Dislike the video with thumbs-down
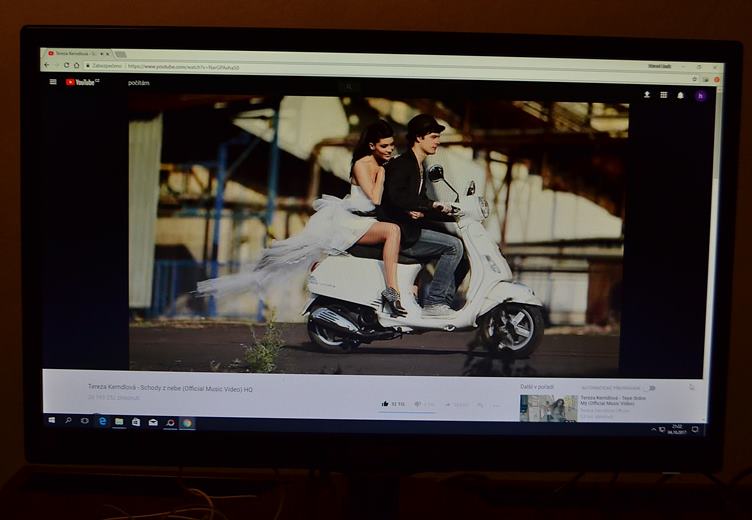The width and height of the screenshot is (752, 520). click(x=417, y=404)
